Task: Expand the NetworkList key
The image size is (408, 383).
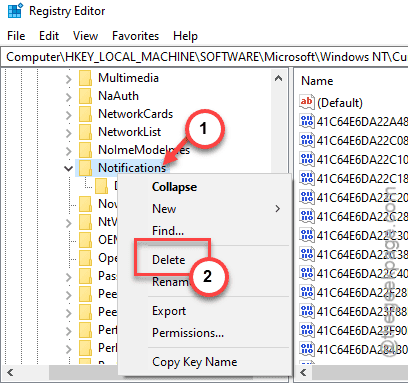Action: (x=68, y=133)
